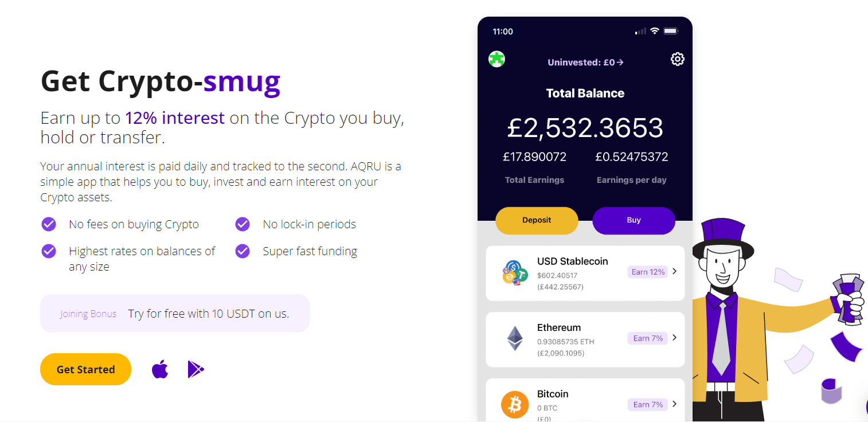This screenshot has height=422, width=868.
Task: Select the Bitcoin coin icon
Action: click(x=515, y=405)
